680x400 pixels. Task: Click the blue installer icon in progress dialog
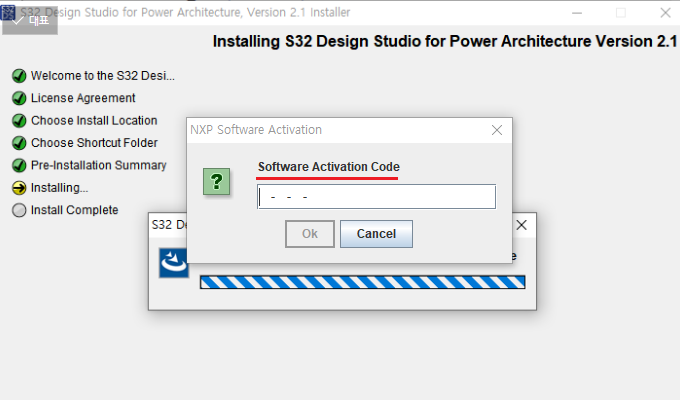[174, 262]
